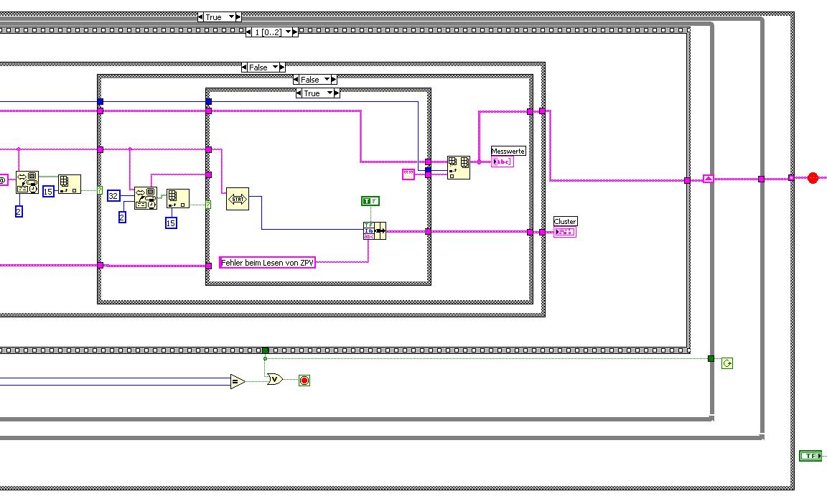The image size is (827, 504).
Task: Click the Messwerte string indicator terminal
Action: (x=502, y=162)
